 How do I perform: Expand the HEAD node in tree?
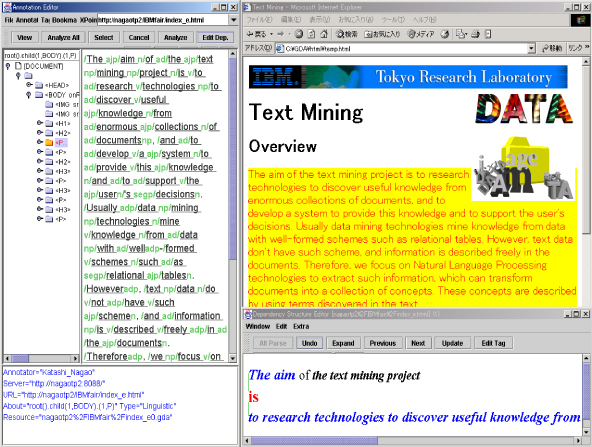pyautogui.click(x=29, y=85)
